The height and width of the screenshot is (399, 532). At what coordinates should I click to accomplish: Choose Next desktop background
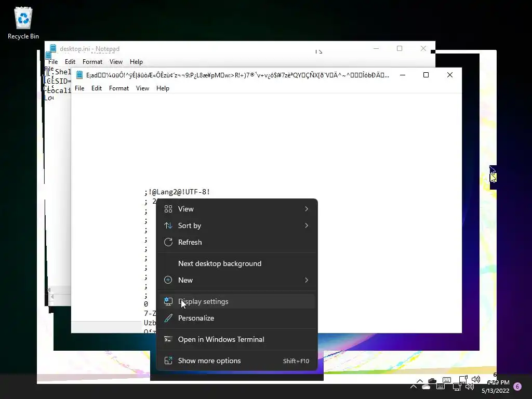[237, 263]
